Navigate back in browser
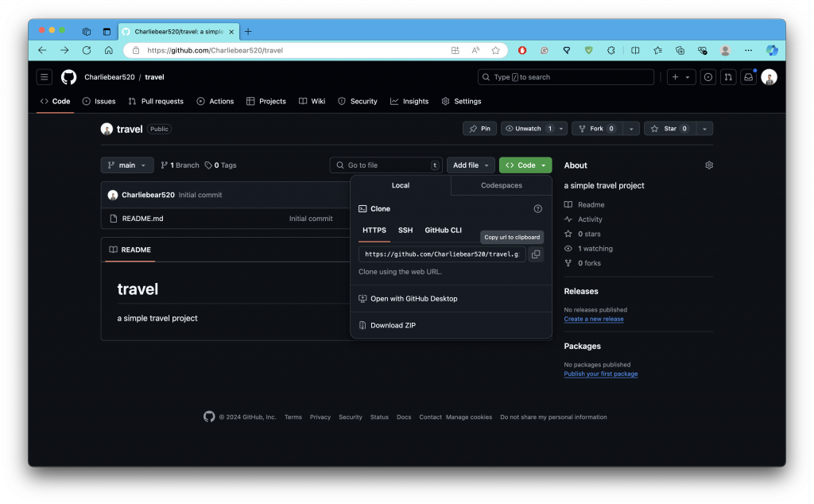 [x=43, y=50]
